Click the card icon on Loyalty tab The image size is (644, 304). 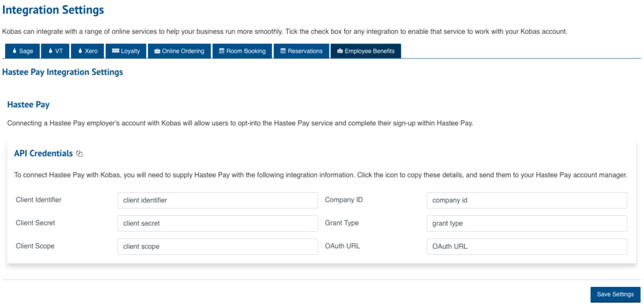tap(114, 51)
